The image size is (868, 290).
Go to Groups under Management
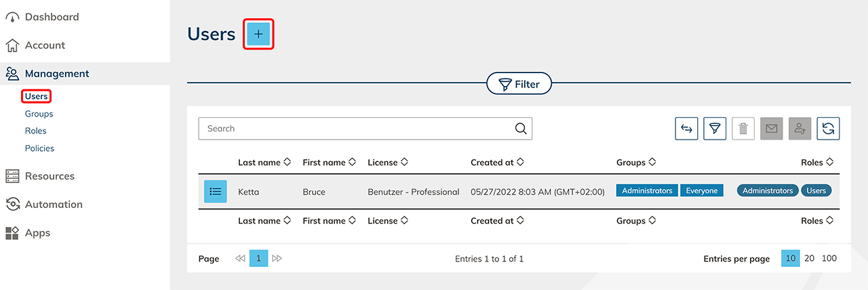coord(39,114)
